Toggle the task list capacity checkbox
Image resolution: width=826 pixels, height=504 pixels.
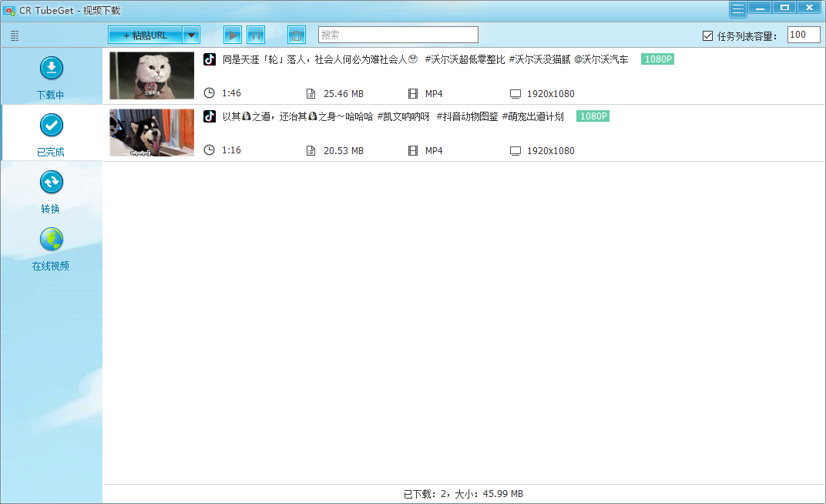707,35
